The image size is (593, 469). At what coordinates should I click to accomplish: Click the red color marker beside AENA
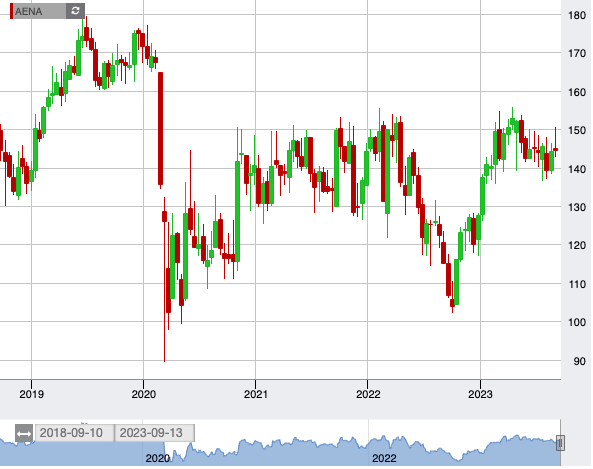coord(11,11)
